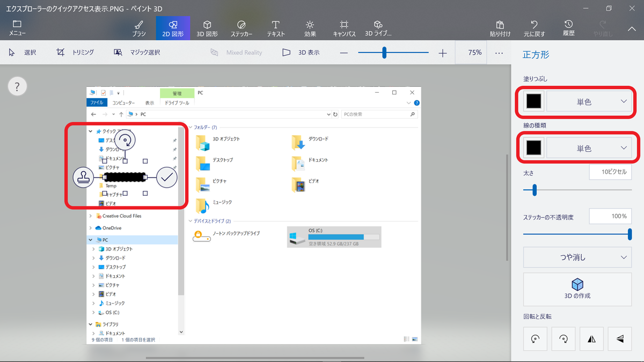Open the ステッカー stickers tool
The height and width of the screenshot is (362, 644).
pyautogui.click(x=241, y=28)
